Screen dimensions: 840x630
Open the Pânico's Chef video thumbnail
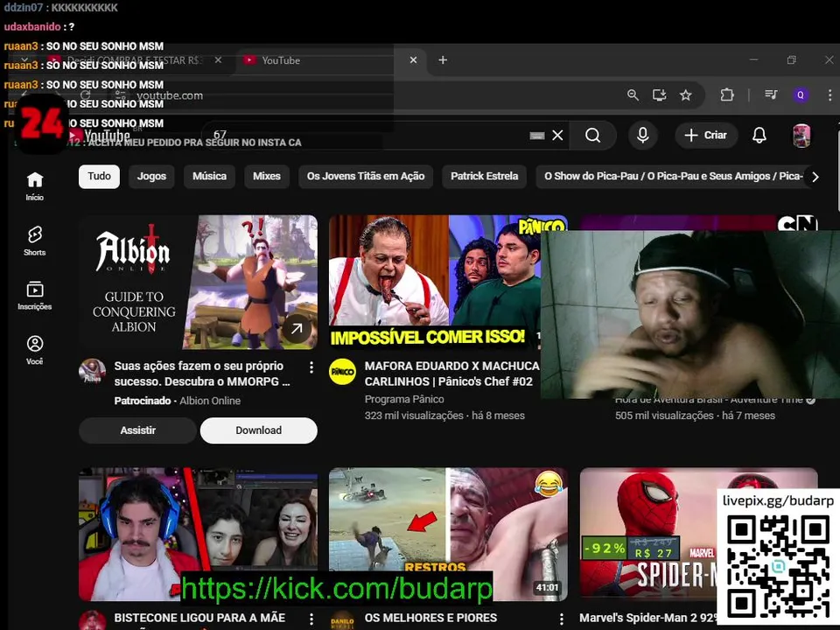pyautogui.click(x=435, y=283)
